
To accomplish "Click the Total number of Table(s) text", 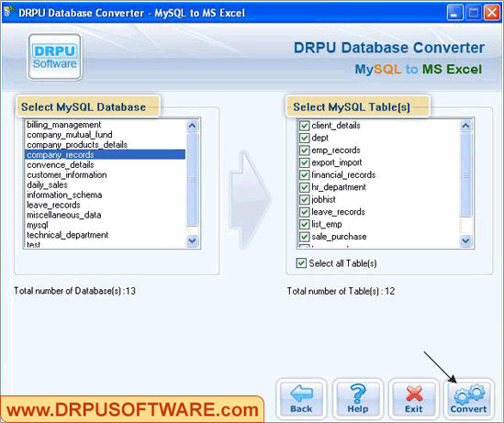I will pos(341,291).
